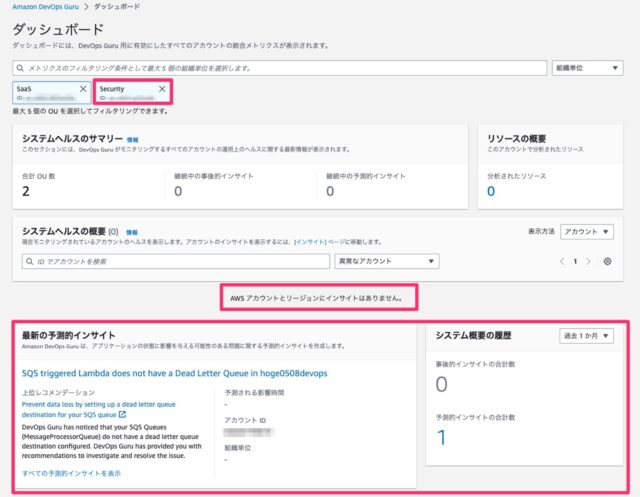Open the アカウント display method dropdown
The height and width of the screenshot is (497, 640).
tap(587, 231)
